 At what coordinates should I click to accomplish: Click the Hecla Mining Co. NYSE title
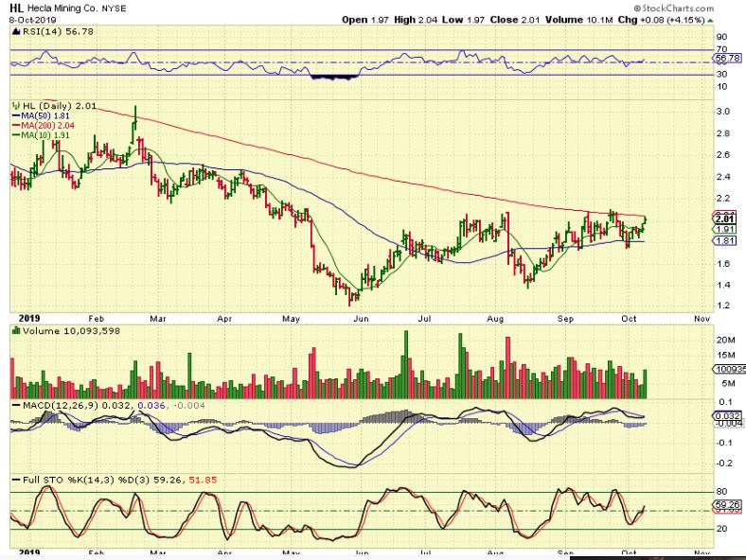(76, 9)
